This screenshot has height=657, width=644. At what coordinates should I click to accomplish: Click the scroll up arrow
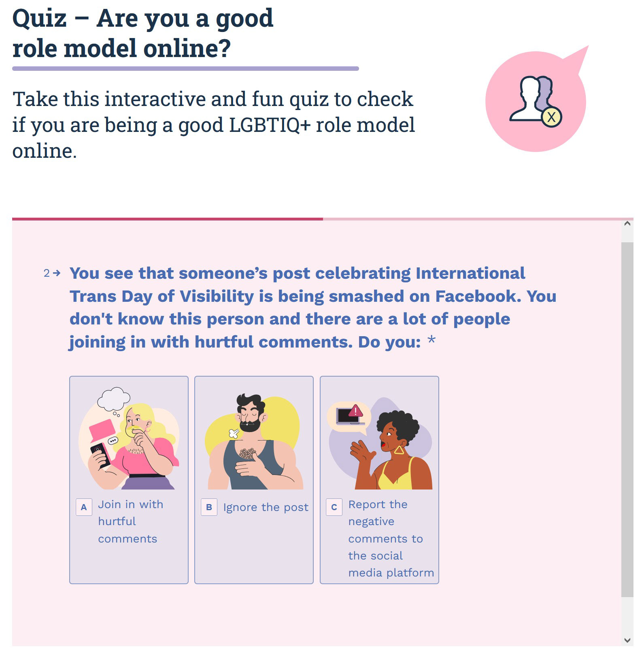[627, 223]
